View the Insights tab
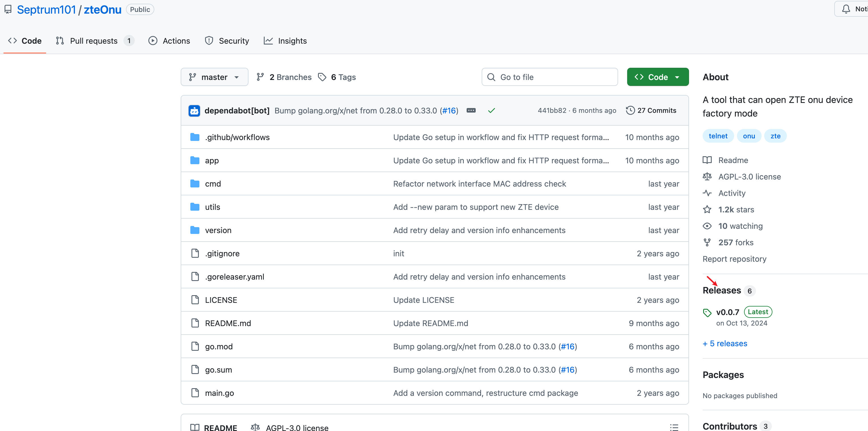 (285, 41)
